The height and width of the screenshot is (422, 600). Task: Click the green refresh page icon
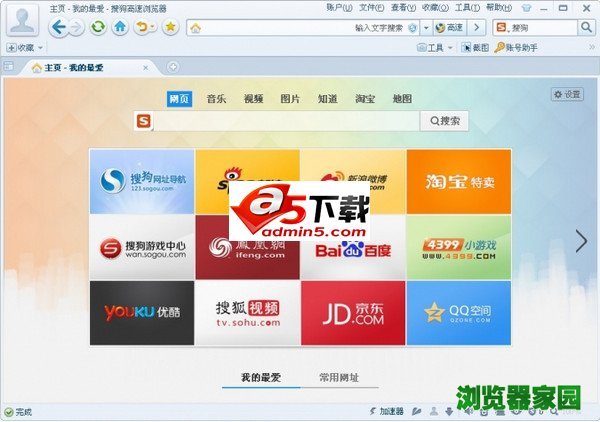pos(98,27)
